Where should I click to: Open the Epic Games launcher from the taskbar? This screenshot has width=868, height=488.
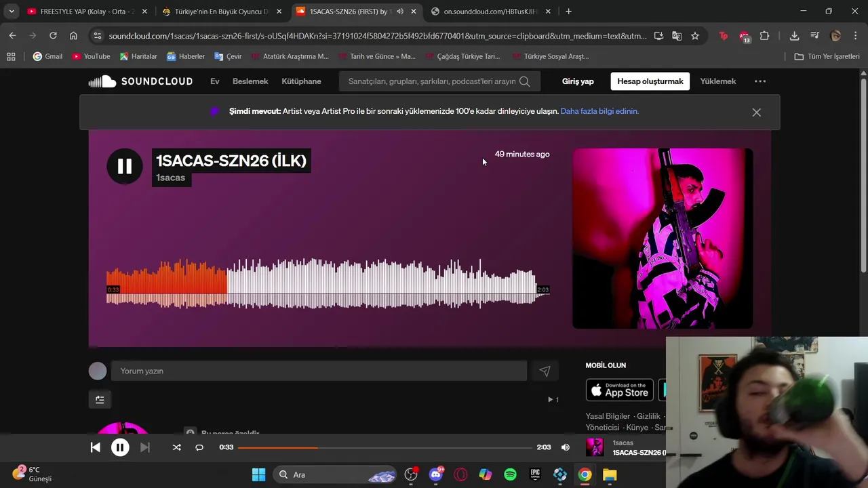click(x=535, y=474)
